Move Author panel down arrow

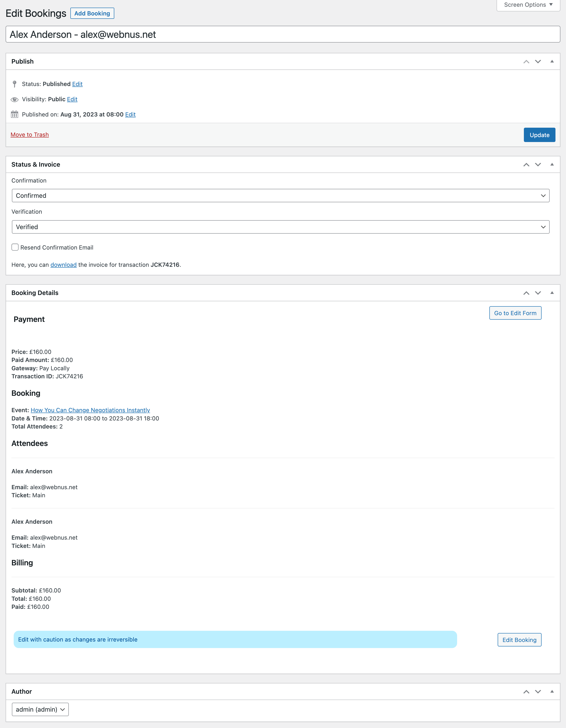point(538,692)
